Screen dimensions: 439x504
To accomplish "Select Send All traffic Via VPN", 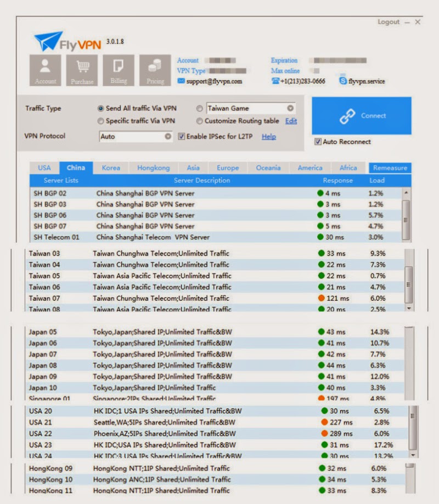I will point(100,108).
